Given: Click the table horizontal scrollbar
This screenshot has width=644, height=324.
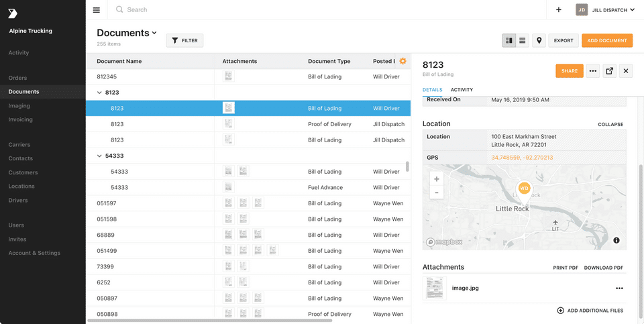Looking at the screenshot, I should 210,320.
